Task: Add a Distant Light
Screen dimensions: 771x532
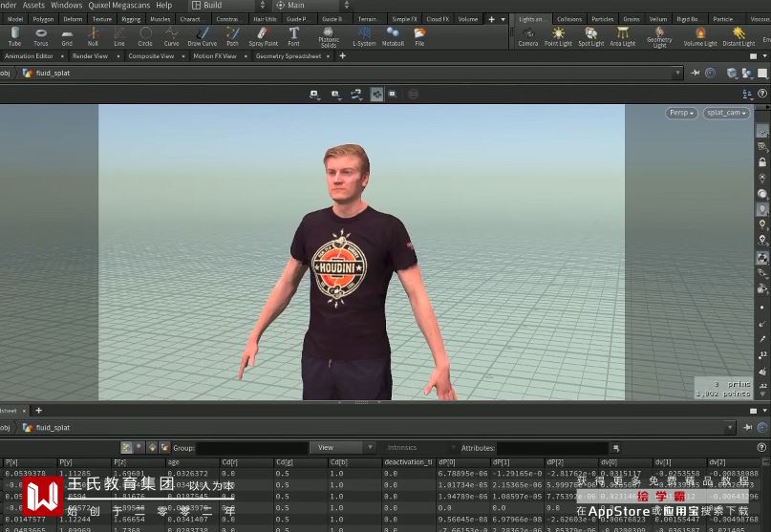Action: coord(739,37)
